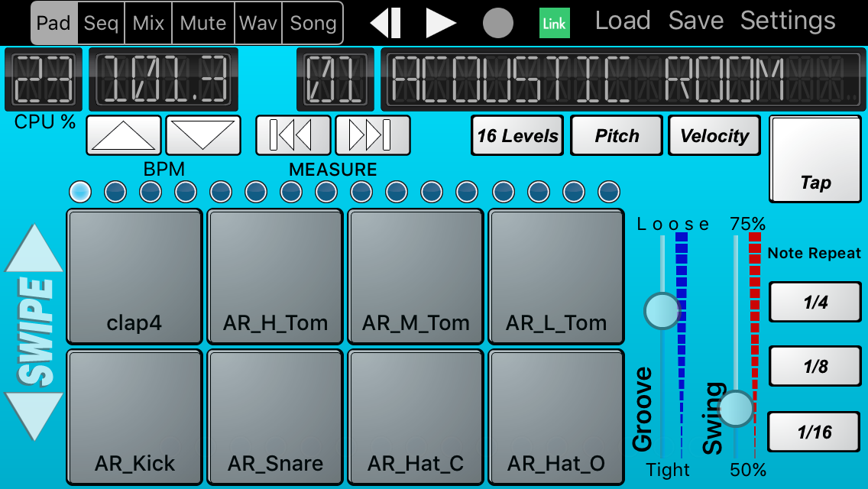
Task: Enable 1/4 note repeat
Action: [815, 302]
